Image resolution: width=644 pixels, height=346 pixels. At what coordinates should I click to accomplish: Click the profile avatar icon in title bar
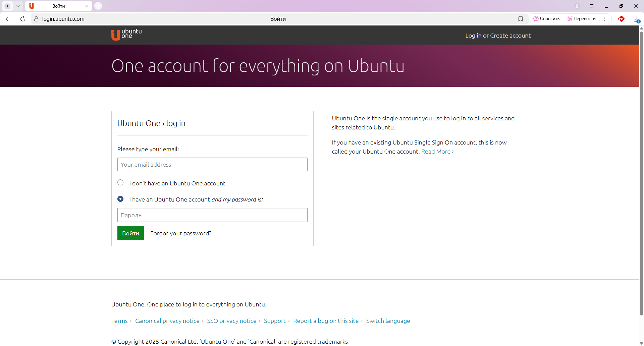pyautogui.click(x=577, y=6)
